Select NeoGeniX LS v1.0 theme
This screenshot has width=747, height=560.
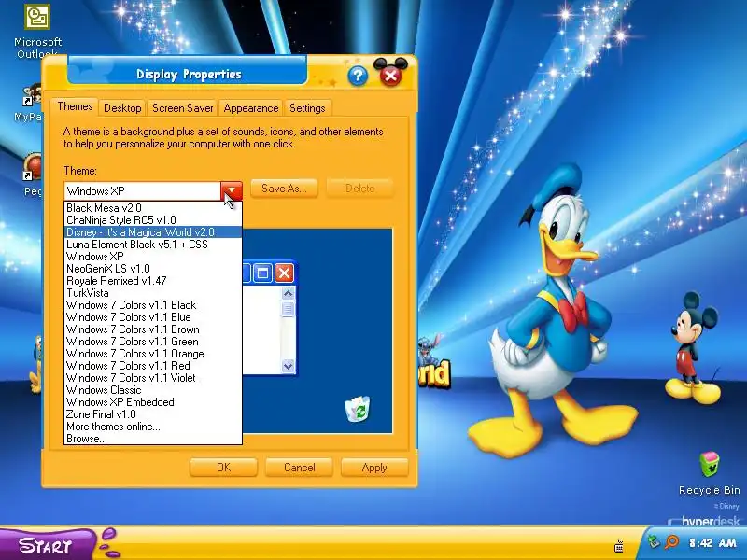click(x=153, y=269)
